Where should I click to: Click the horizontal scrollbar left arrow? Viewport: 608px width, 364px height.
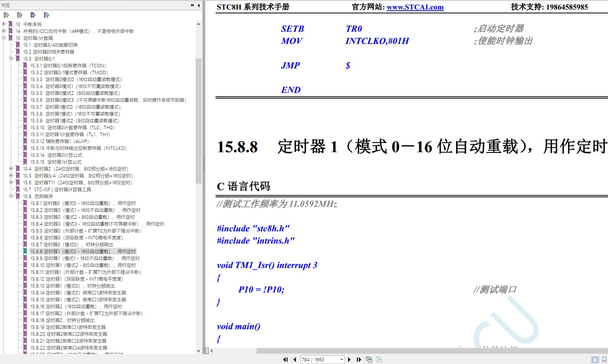tap(212, 351)
